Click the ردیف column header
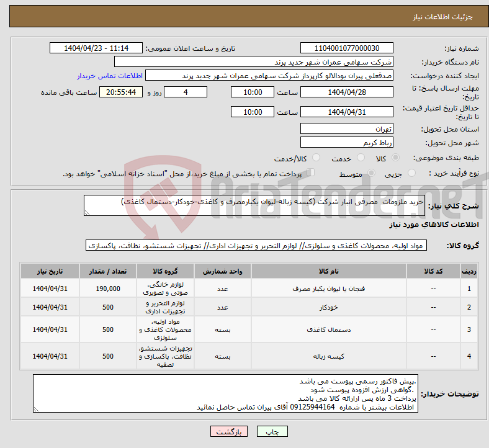The width and height of the screenshot is (489, 448). 469,271
